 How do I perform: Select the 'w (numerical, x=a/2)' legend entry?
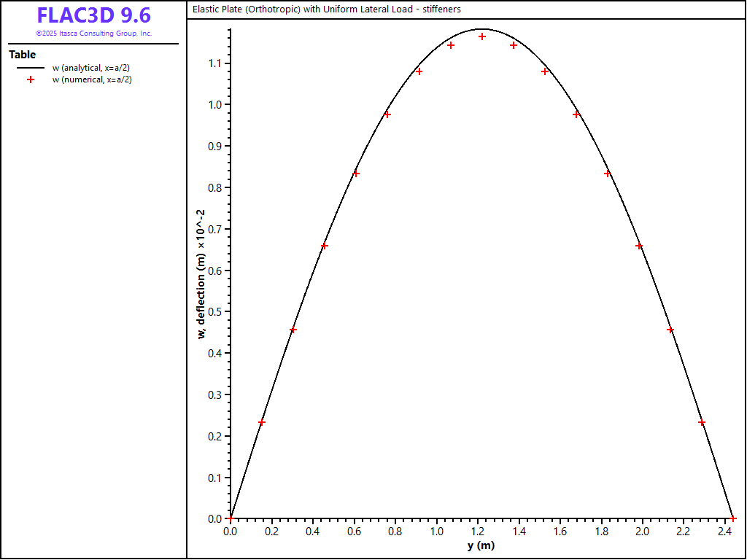pyautogui.click(x=91, y=80)
